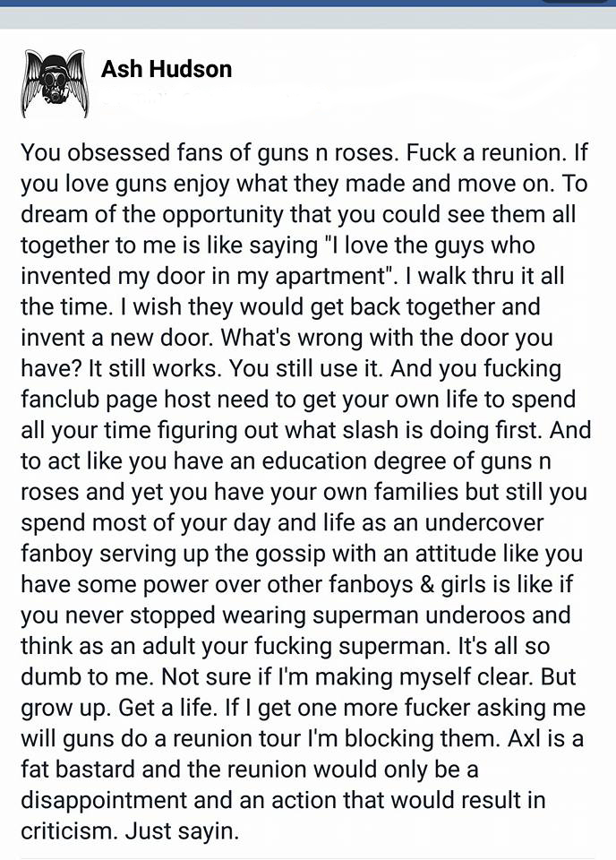Click the blue Facebook header bar

(269, 3)
